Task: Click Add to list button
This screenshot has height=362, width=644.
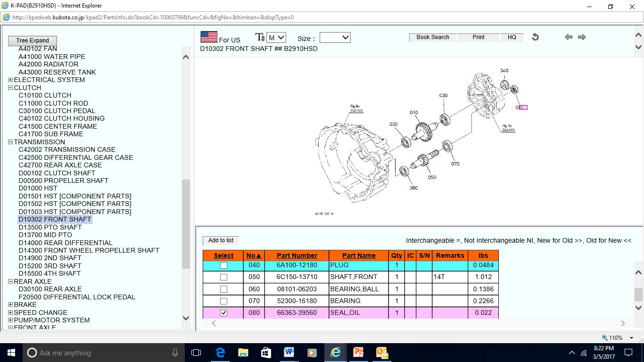Action: (221, 240)
